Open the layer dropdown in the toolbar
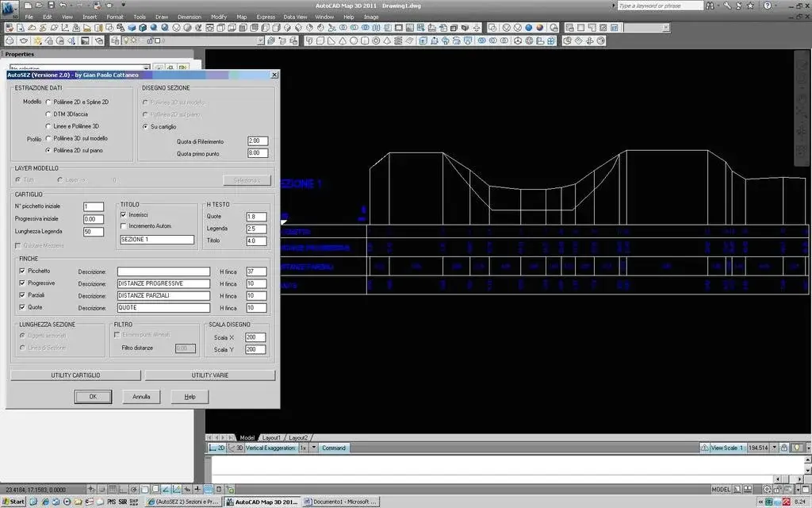 (260, 40)
